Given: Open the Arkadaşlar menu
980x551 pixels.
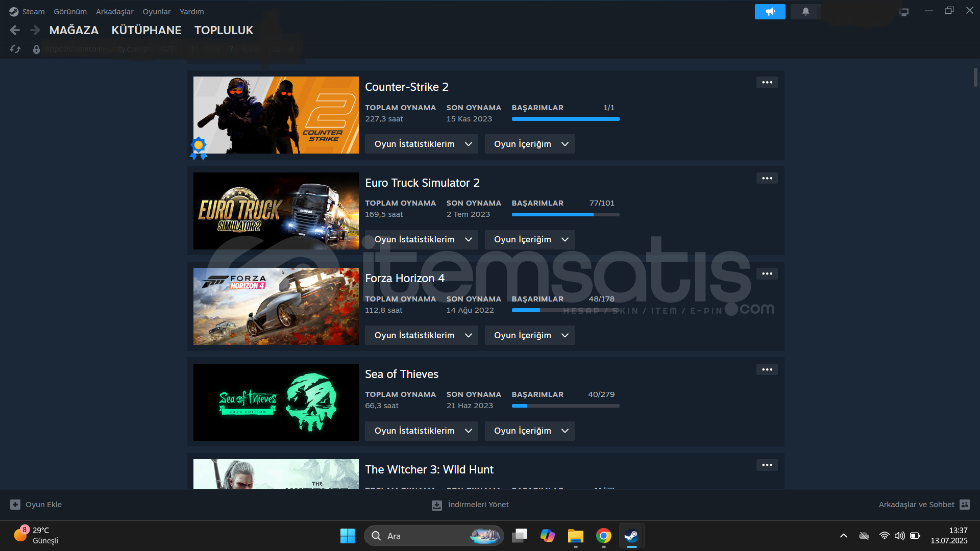Looking at the screenshot, I should [x=115, y=11].
